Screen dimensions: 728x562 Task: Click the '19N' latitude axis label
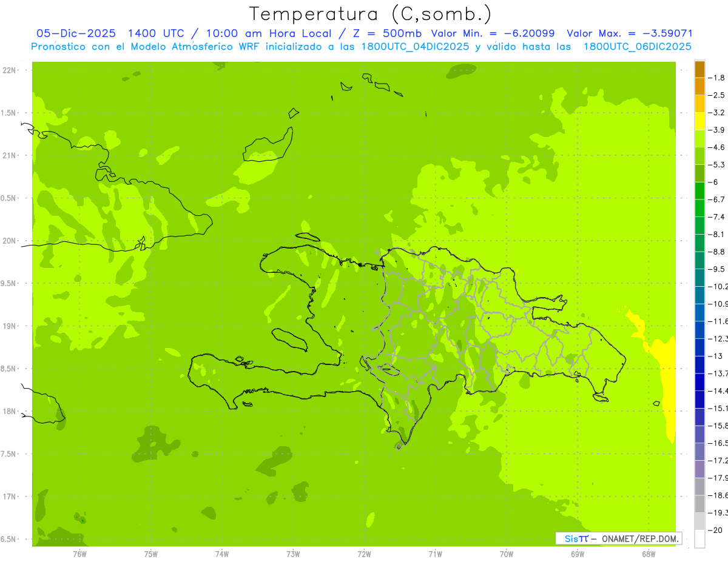[x=10, y=326]
